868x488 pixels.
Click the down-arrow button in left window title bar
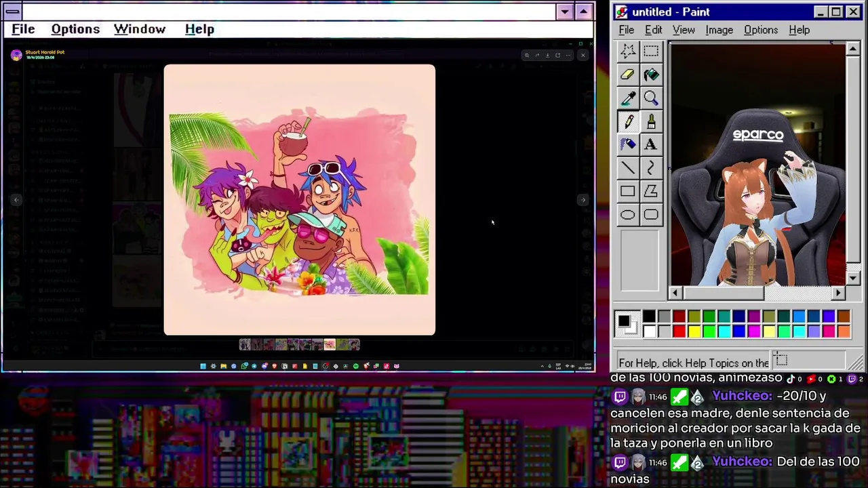565,12
